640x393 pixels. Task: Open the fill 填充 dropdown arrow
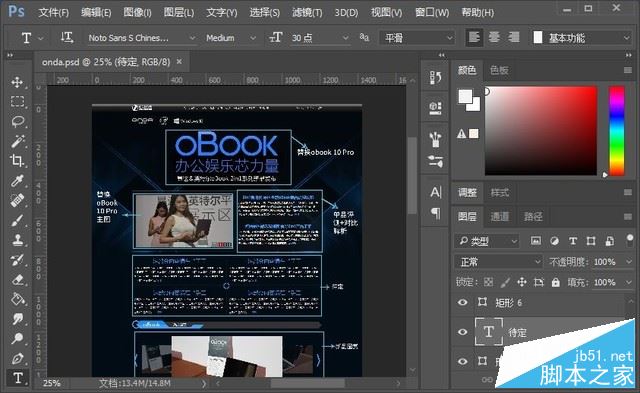click(x=629, y=282)
